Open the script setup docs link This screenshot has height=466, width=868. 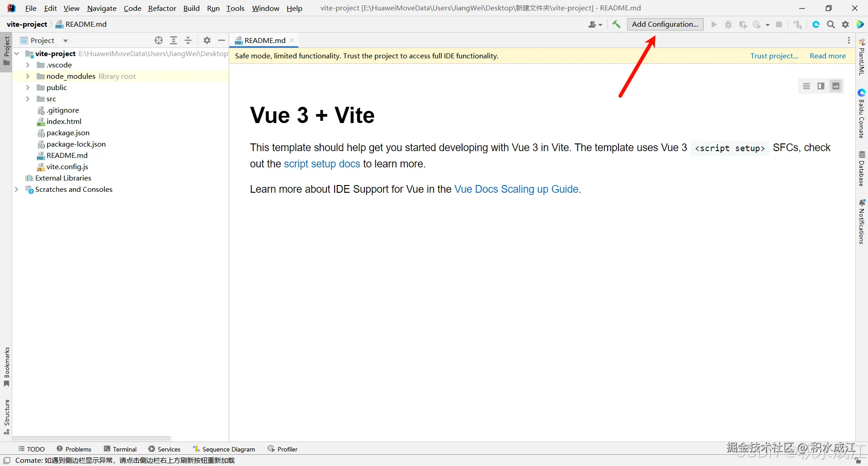pyautogui.click(x=322, y=164)
